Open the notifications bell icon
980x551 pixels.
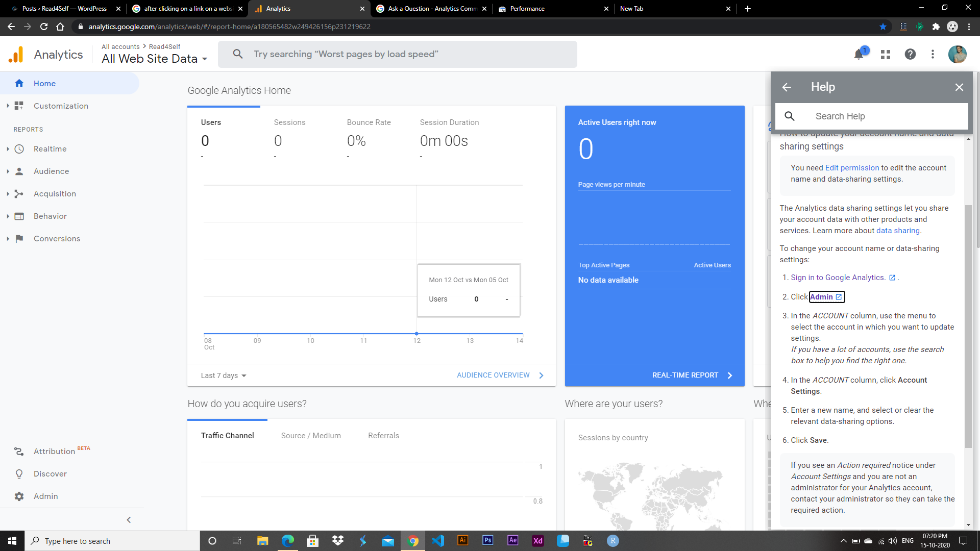pos(859,55)
